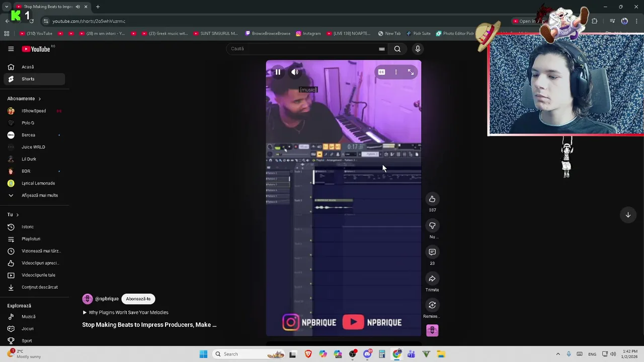Click the Short title Stop Making Beats

click(x=149, y=325)
